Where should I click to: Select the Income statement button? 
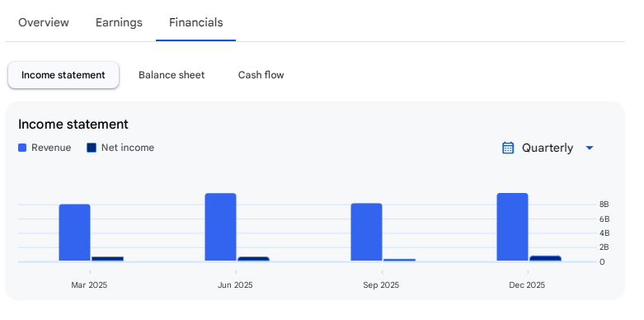(x=63, y=75)
